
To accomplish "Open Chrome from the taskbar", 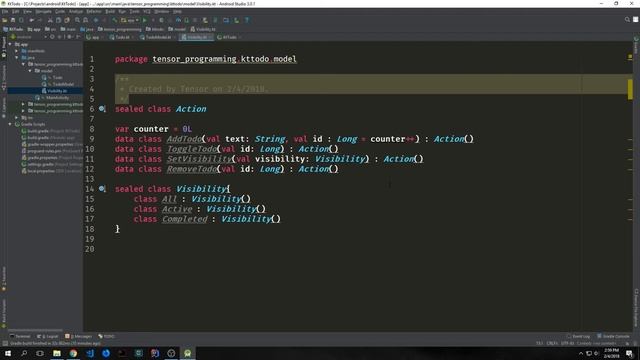I will click(x=73, y=353).
